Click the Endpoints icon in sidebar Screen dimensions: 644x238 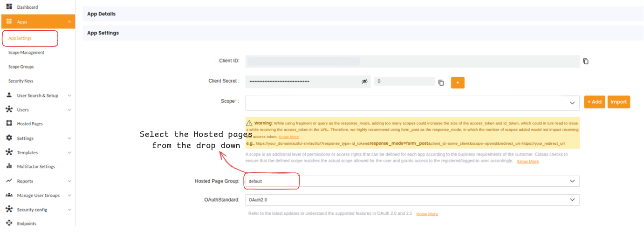point(9,224)
